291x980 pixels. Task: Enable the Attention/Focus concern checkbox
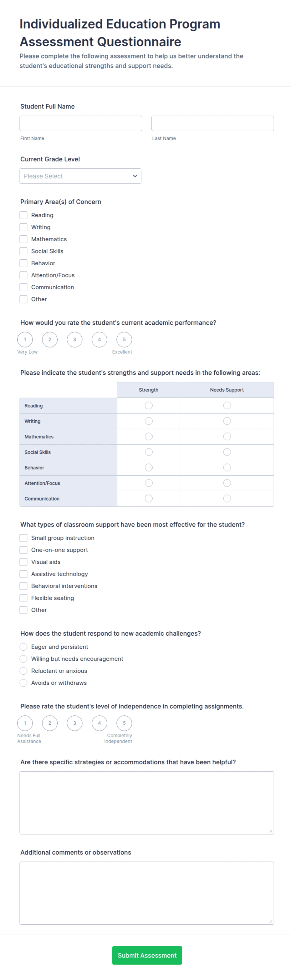click(x=23, y=275)
